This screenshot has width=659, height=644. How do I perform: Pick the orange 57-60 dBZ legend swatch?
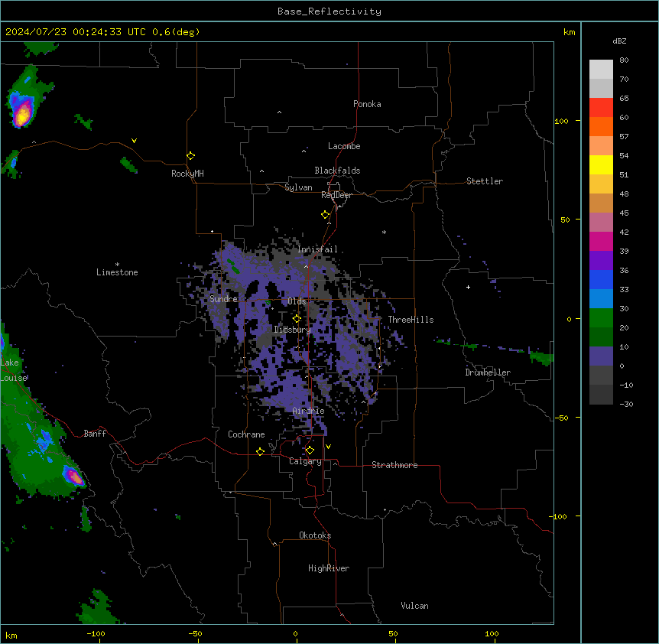[601, 126]
